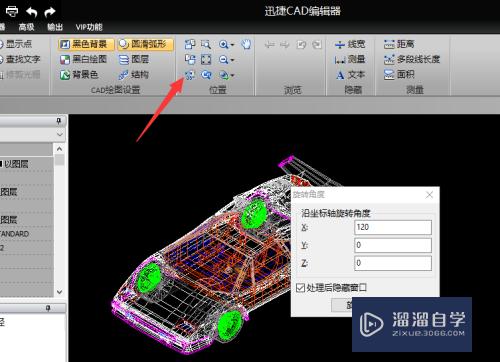500x362 pixels.
Task: Click the Z rotation angle input field
Action: (393, 263)
